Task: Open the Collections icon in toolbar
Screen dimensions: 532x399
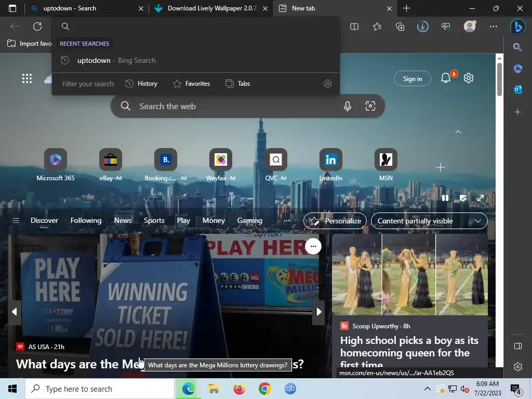Action: click(x=400, y=26)
